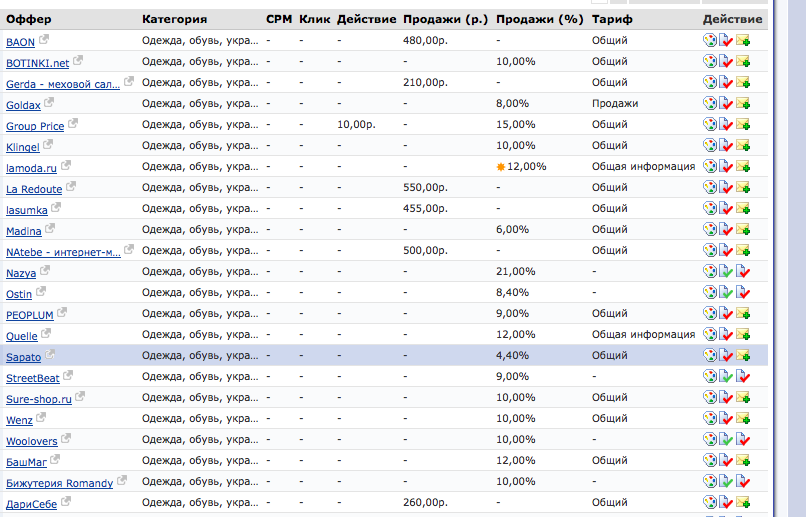The height and width of the screenshot is (517, 806).
Task: Open external-link icon next to BAON
Action: click(x=44, y=39)
